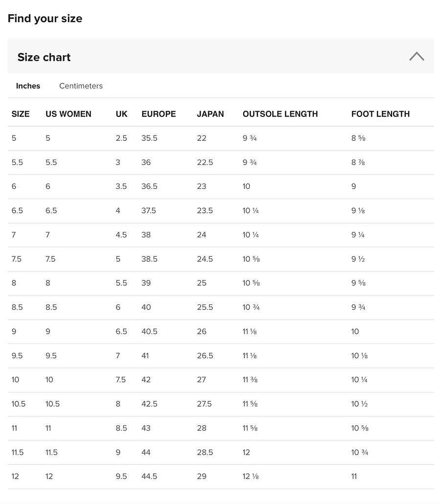Click the Find your size heading
440x504 pixels.
pyautogui.click(x=45, y=18)
